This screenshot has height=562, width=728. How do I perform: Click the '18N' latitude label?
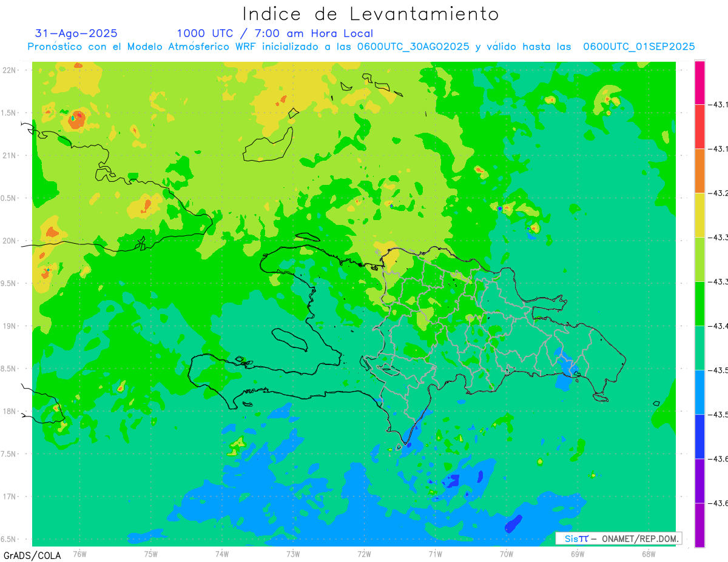tap(10, 411)
